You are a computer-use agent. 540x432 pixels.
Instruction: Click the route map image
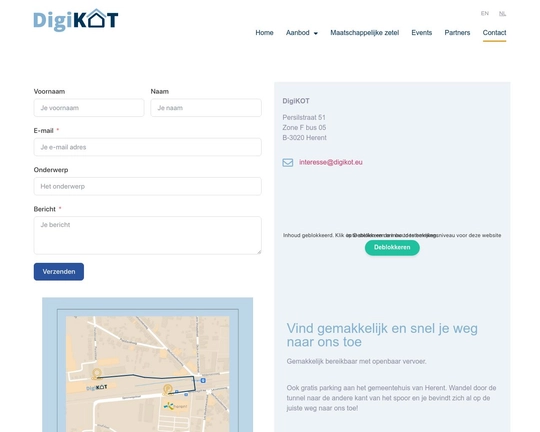(147, 365)
